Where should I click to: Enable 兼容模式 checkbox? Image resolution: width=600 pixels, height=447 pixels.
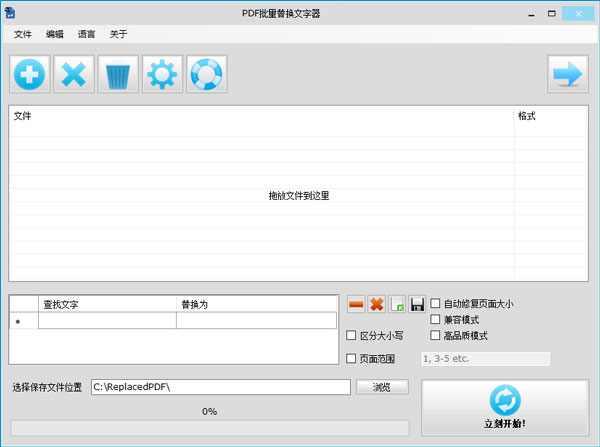point(435,319)
